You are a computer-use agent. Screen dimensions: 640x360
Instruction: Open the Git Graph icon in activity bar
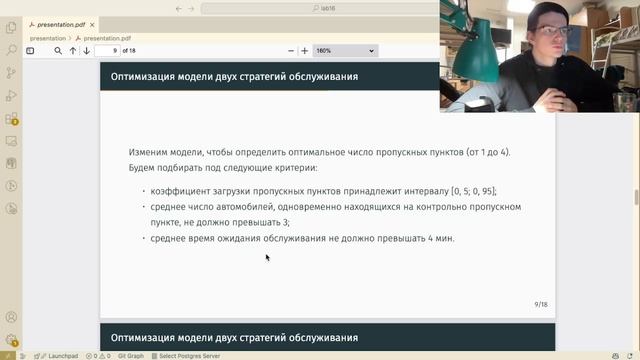pyautogui.click(x=11, y=186)
